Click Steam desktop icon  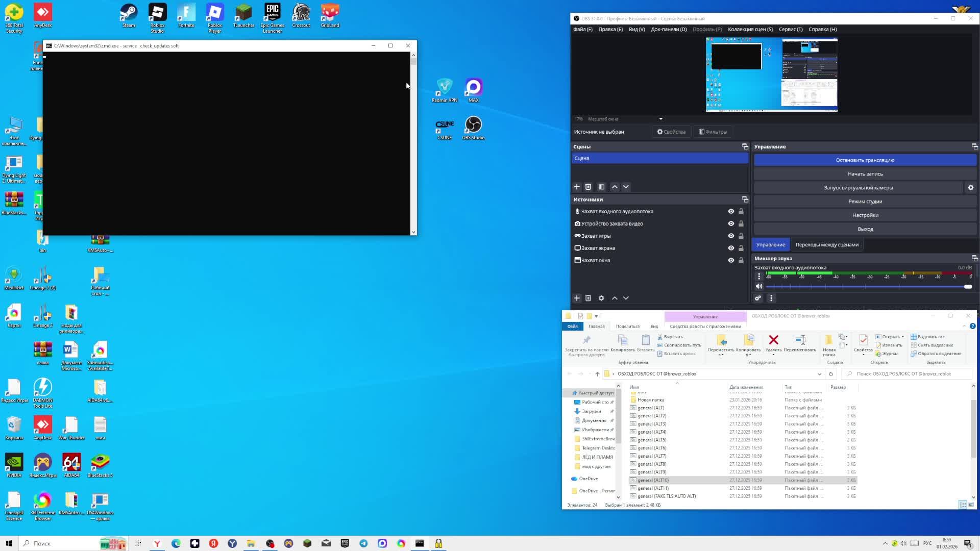pyautogui.click(x=129, y=13)
